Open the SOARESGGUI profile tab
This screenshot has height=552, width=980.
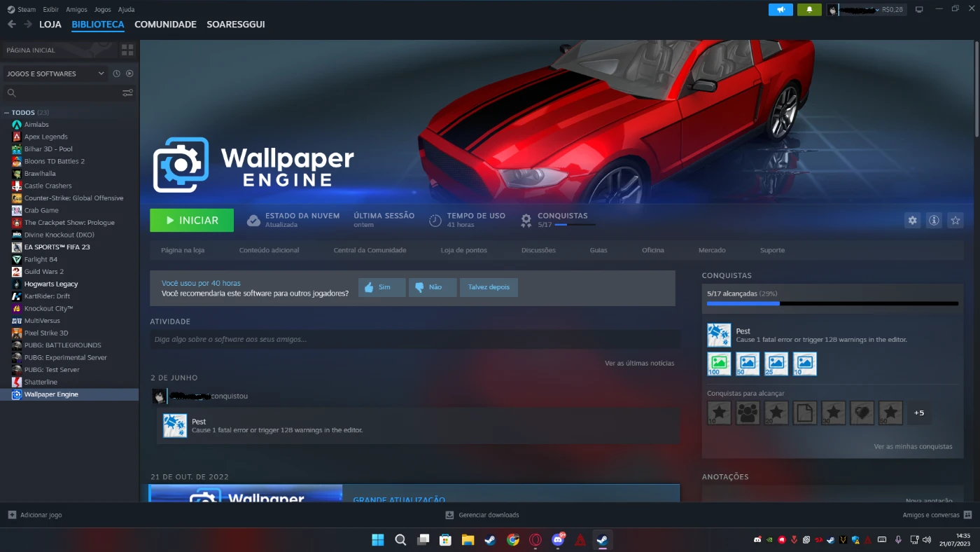pos(235,25)
